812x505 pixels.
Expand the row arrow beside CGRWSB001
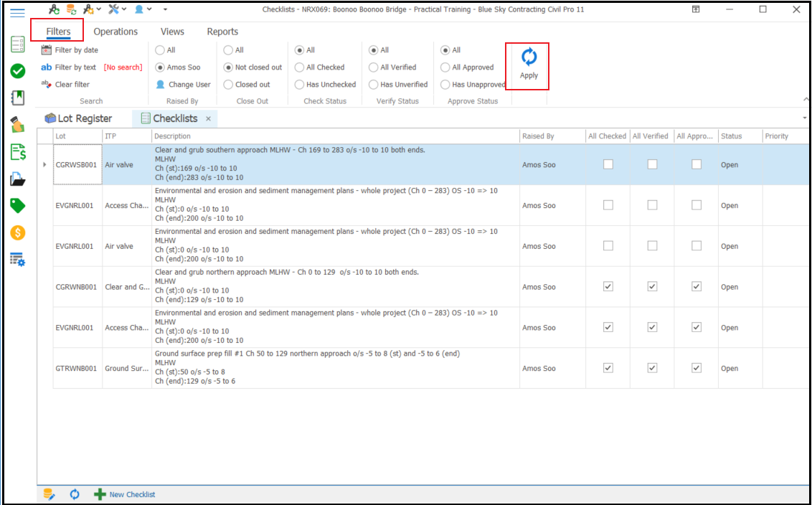click(x=44, y=165)
